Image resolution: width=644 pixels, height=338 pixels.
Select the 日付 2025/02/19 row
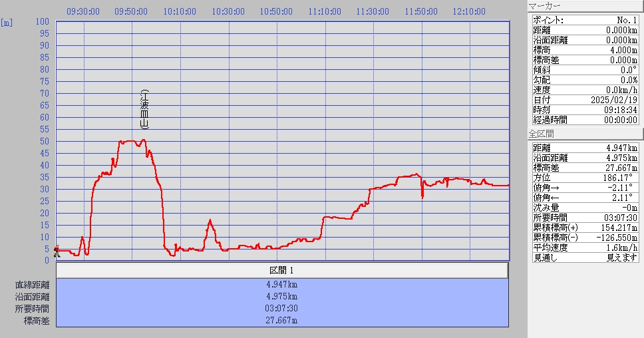coord(585,100)
